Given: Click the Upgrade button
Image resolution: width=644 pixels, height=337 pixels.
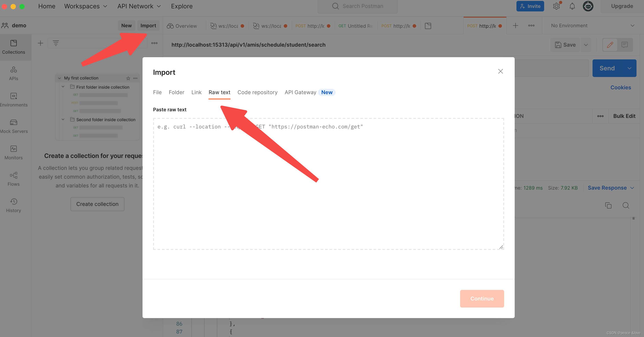Looking at the screenshot, I should tap(622, 6).
